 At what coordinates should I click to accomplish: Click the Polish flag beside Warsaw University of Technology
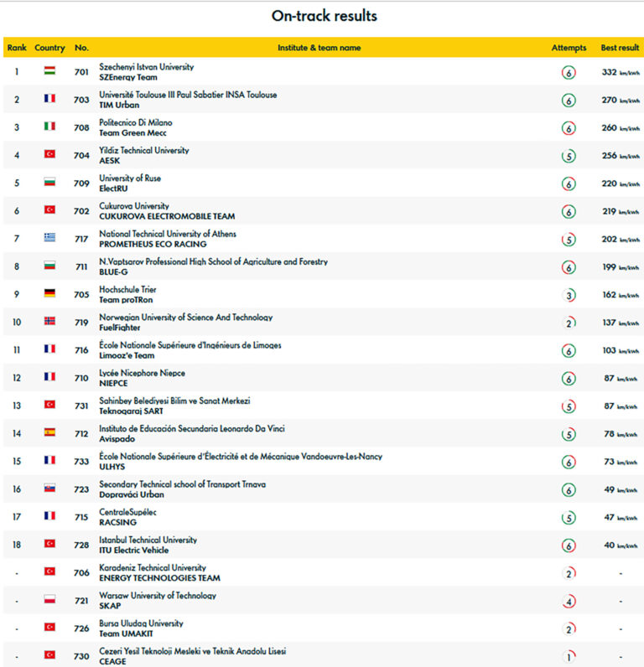(49, 600)
